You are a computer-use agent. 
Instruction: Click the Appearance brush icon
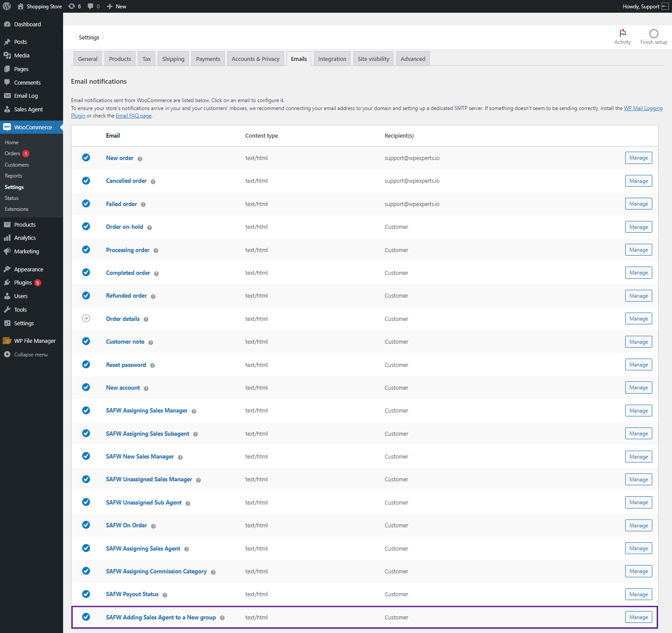[x=7, y=269]
